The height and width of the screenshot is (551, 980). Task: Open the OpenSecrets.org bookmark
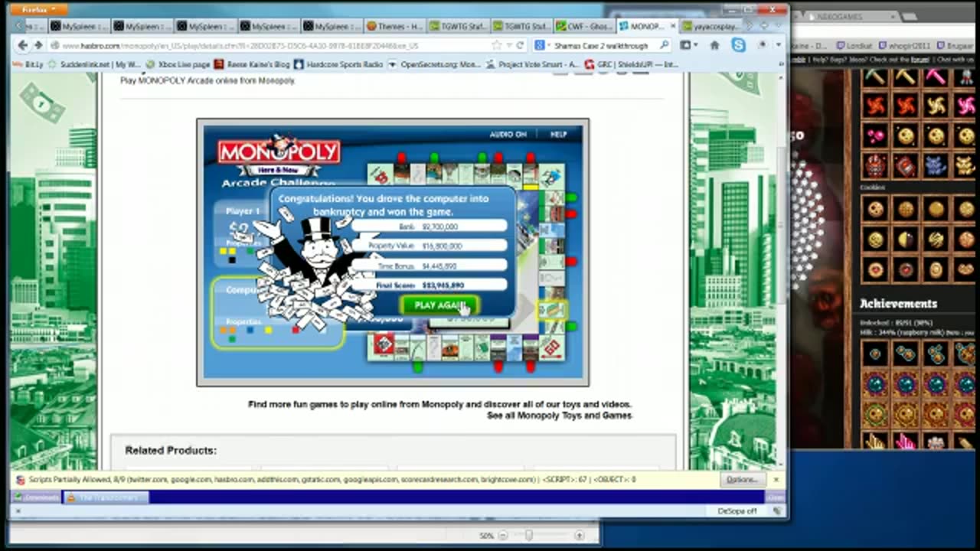point(435,64)
